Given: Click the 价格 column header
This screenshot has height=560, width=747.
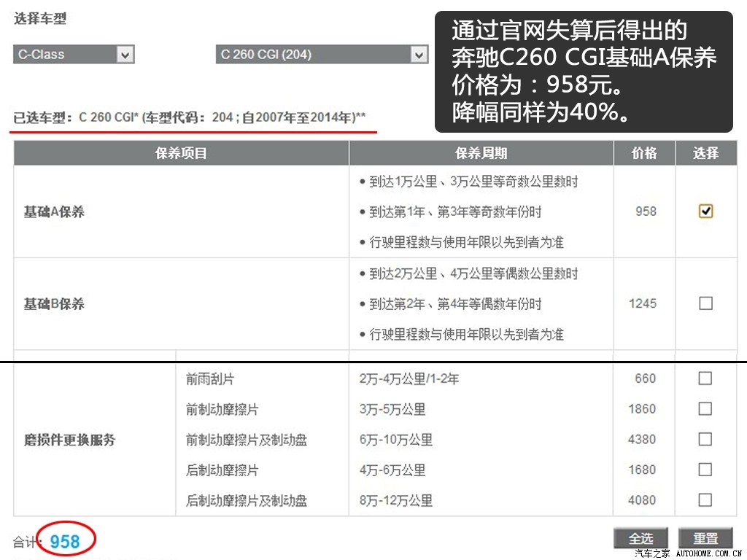Looking at the screenshot, I should point(644,153).
